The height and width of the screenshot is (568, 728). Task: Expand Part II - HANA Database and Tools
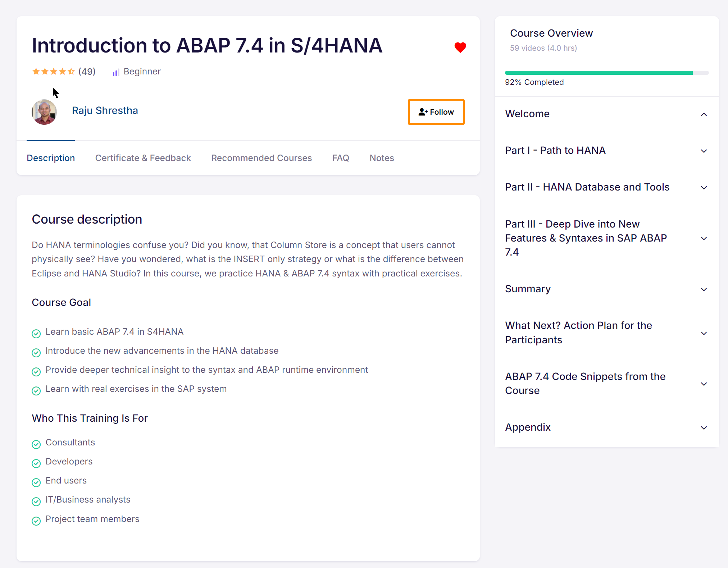(704, 188)
